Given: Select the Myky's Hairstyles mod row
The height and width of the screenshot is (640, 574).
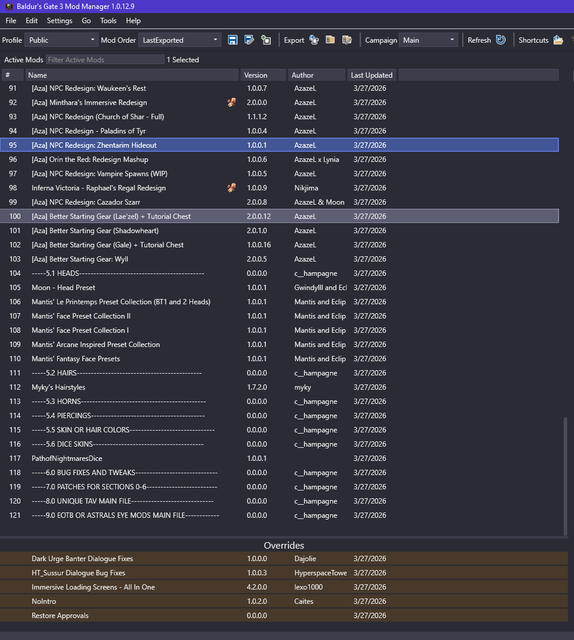Looking at the screenshot, I should [279, 387].
